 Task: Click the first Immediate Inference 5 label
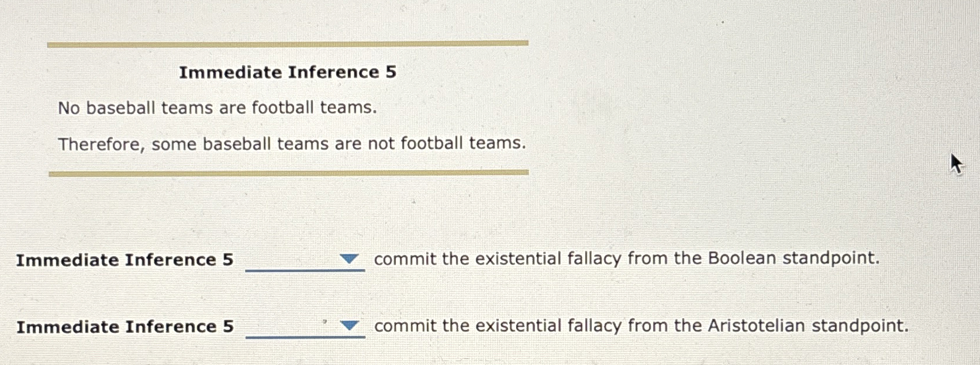click(x=125, y=260)
